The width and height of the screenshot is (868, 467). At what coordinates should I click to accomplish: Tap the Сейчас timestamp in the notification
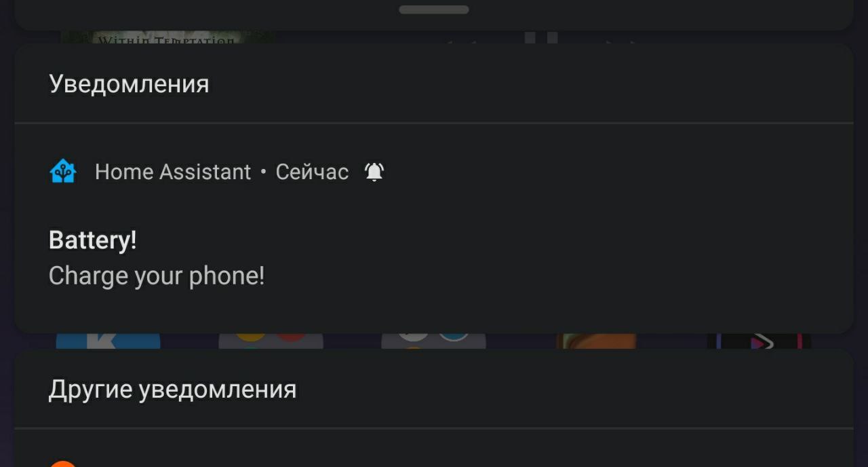(x=312, y=172)
